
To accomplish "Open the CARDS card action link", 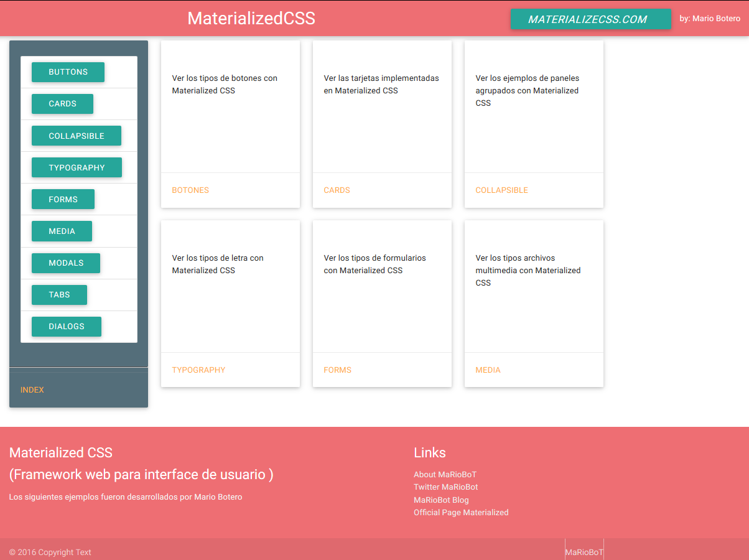I will (x=337, y=190).
